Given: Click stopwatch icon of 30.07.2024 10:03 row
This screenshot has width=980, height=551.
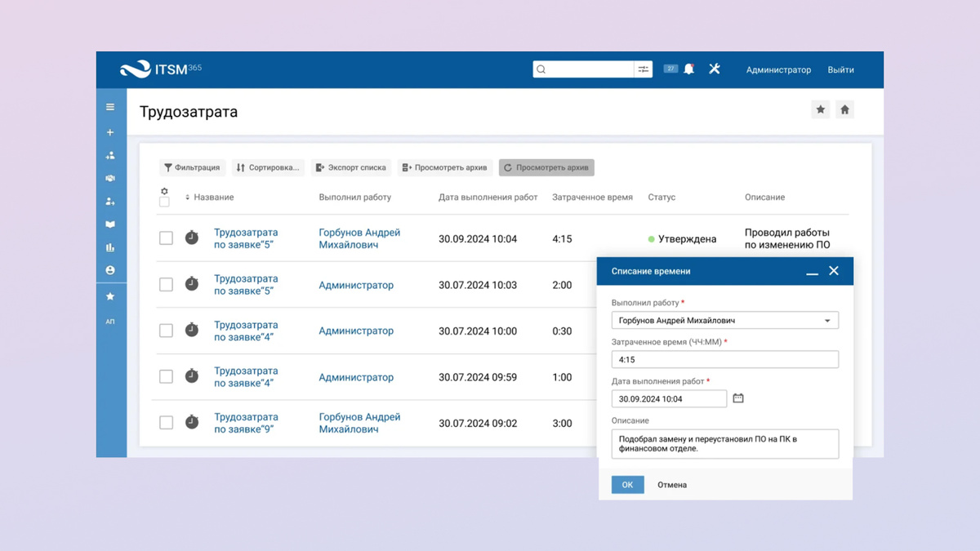Looking at the screenshot, I should click(192, 284).
